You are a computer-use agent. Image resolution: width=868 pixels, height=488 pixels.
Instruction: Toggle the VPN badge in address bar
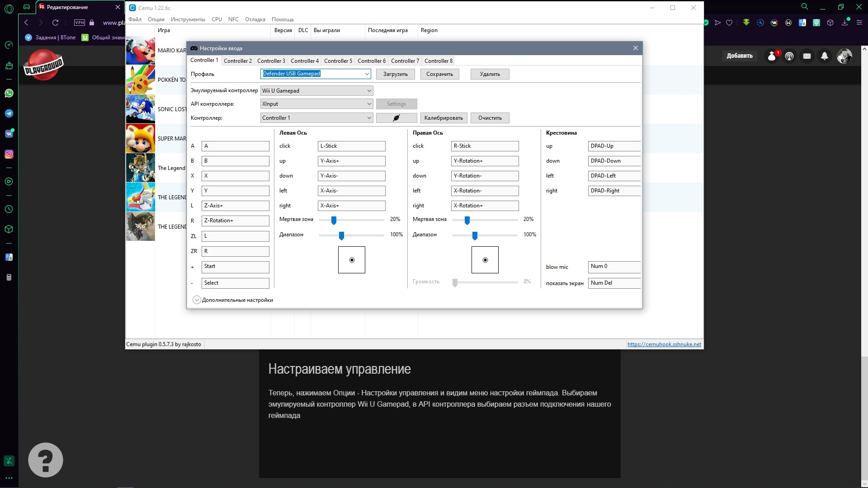tap(80, 23)
